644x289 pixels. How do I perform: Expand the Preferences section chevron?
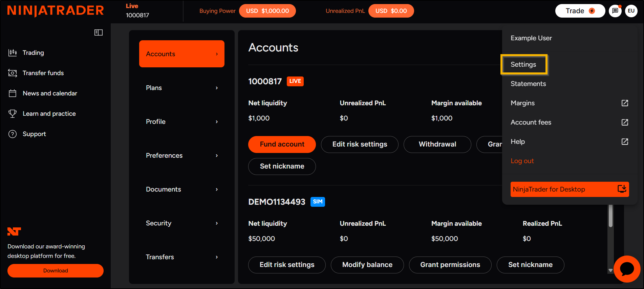point(217,156)
